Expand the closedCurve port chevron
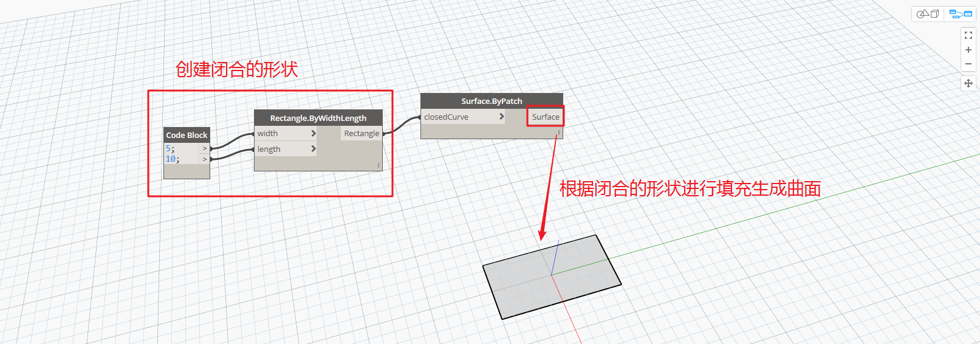980x344 pixels. pos(501,117)
